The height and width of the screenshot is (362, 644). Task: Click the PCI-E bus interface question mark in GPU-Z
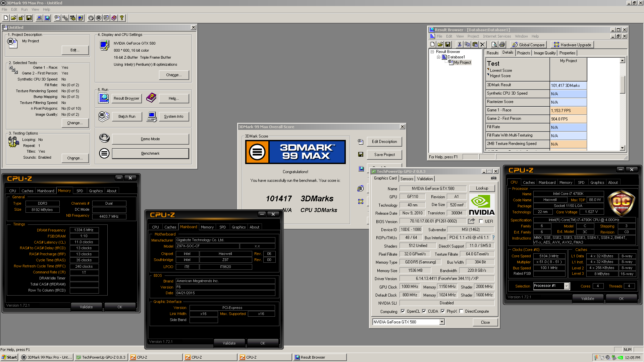[x=493, y=238]
